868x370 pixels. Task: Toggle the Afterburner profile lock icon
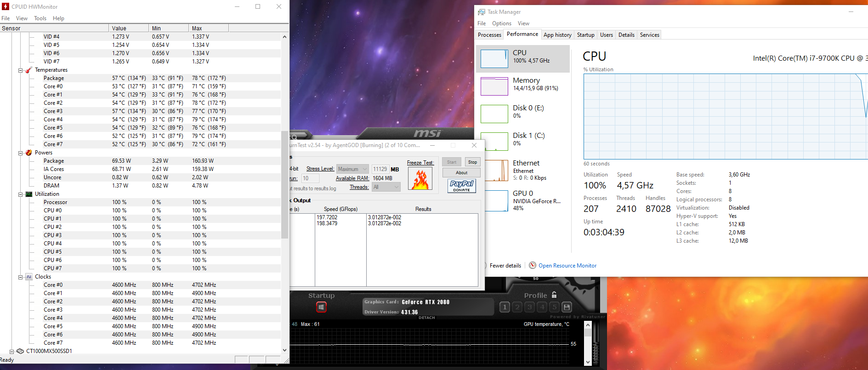point(554,295)
